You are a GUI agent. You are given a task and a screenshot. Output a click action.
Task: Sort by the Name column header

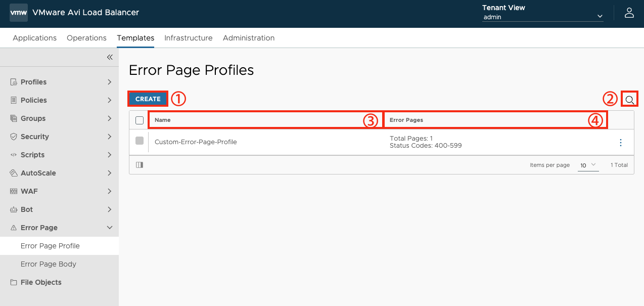click(x=163, y=120)
